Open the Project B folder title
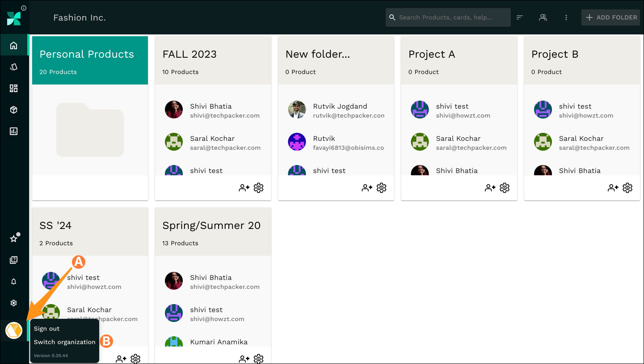The width and height of the screenshot is (644, 364). click(x=555, y=54)
